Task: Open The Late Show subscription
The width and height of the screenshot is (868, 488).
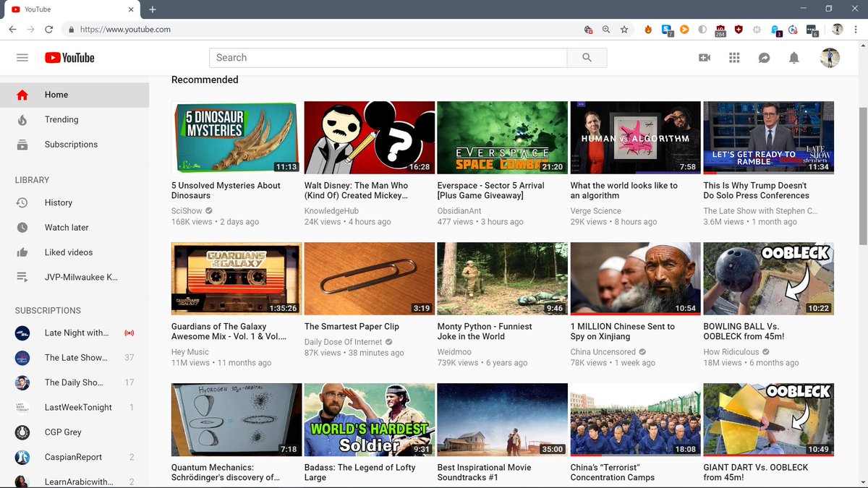Action: 75,358
